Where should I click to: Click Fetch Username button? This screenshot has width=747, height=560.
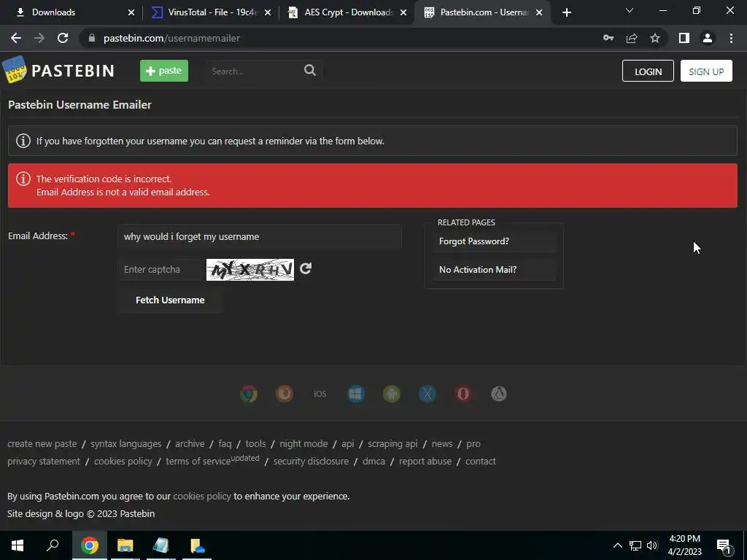(170, 300)
